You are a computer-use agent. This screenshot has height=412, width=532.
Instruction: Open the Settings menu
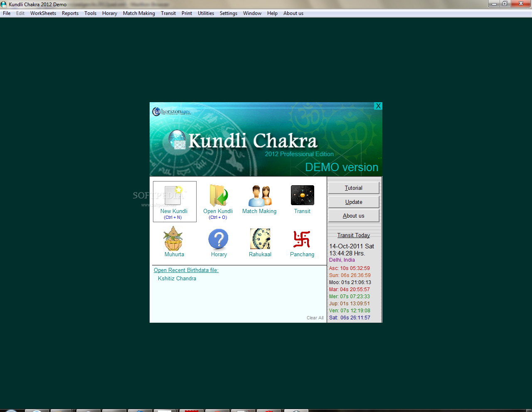point(229,13)
